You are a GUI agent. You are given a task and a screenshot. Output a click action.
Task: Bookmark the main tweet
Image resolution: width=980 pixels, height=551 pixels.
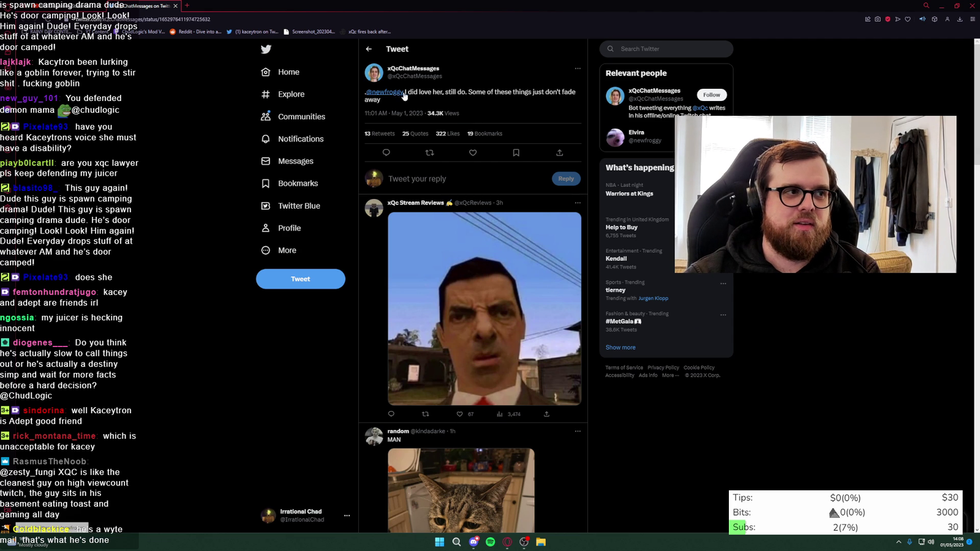coord(516,152)
